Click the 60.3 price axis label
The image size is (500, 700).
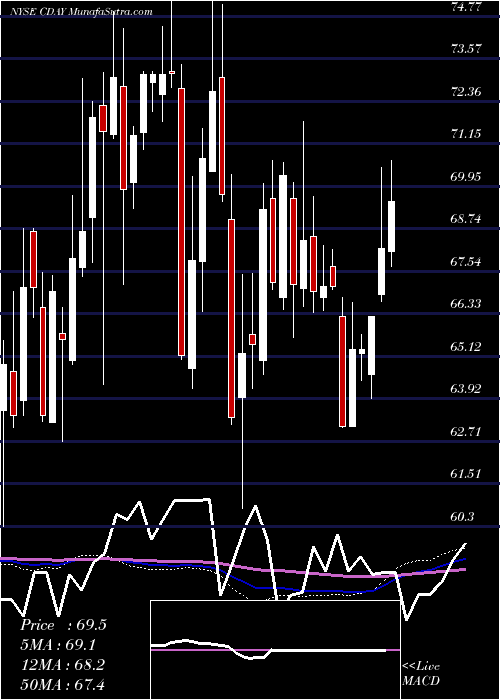tap(463, 517)
